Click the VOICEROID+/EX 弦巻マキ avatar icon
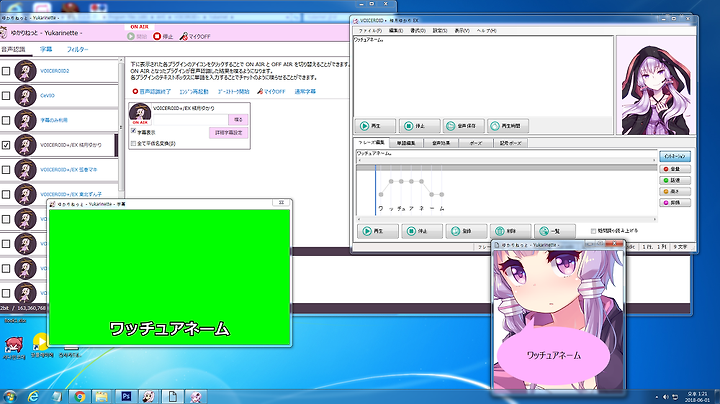Screen dimensions: 720x404 coord(25,169)
